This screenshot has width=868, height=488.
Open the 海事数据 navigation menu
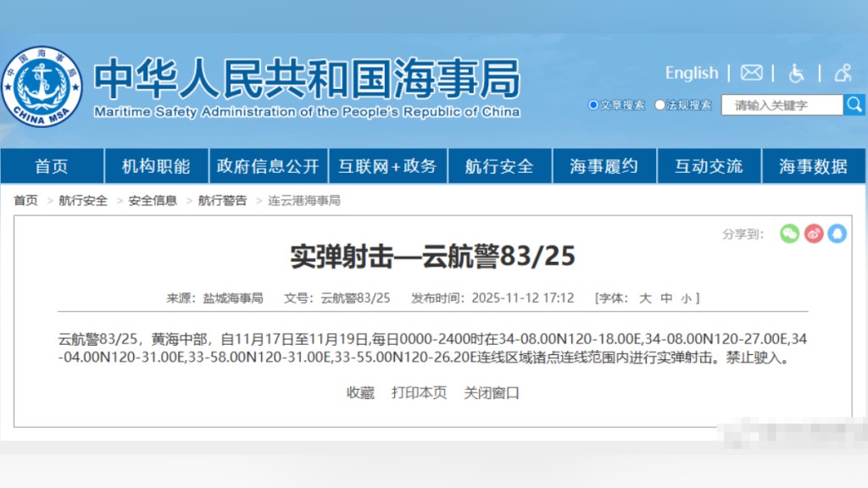pos(812,167)
